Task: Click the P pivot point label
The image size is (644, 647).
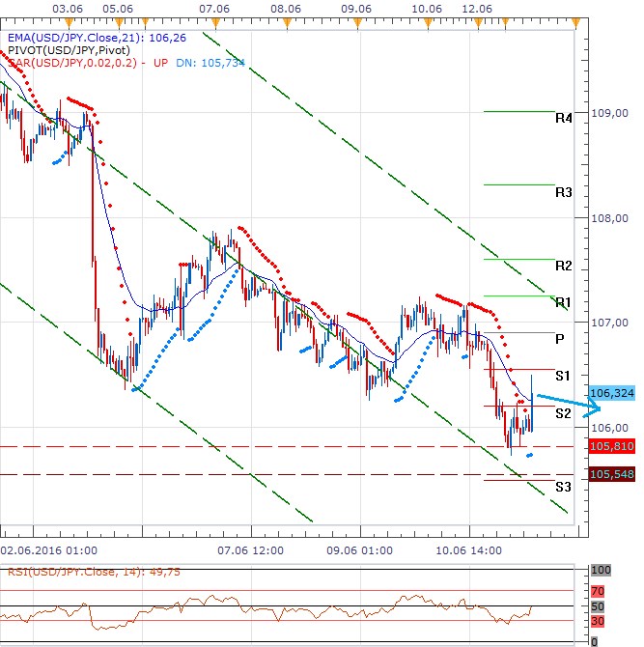Action: [560, 339]
